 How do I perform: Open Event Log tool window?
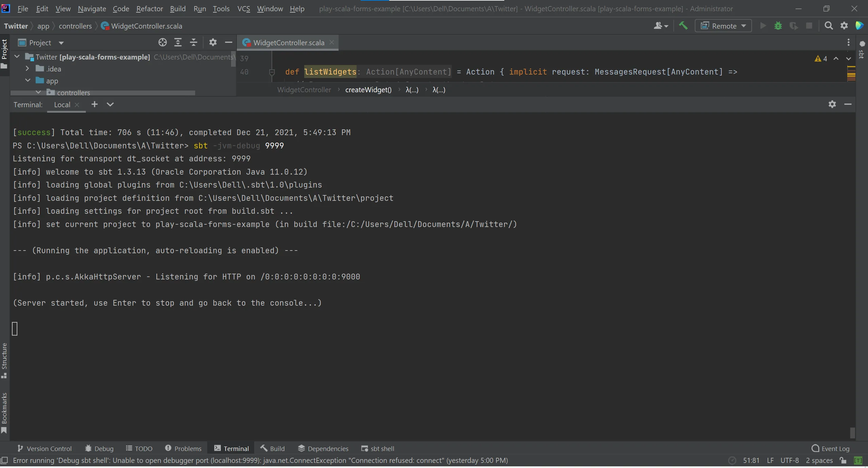pyautogui.click(x=830, y=449)
